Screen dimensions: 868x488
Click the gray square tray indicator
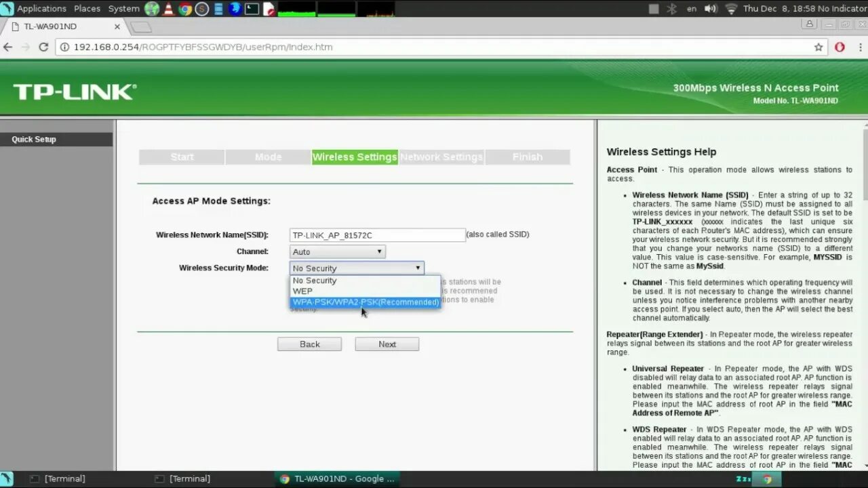point(654,9)
